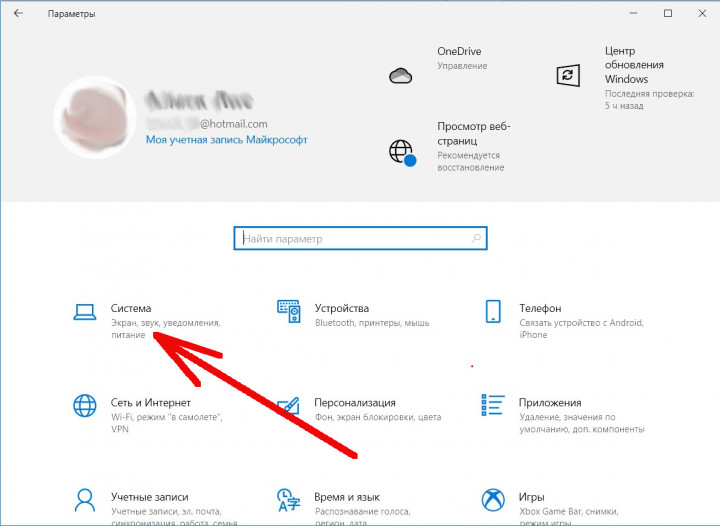The image size is (720, 526).
Task: Open the Devices (Устройства) icon
Action: coord(289,312)
